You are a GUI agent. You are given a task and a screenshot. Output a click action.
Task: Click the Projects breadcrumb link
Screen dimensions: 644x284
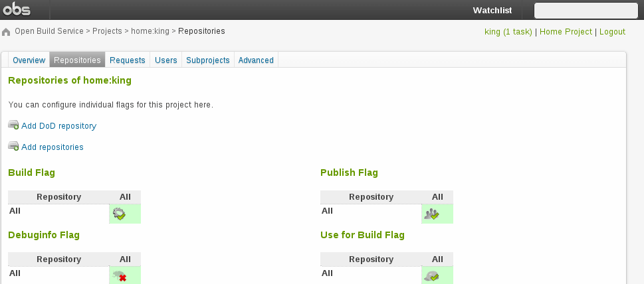pyautogui.click(x=107, y=31)
